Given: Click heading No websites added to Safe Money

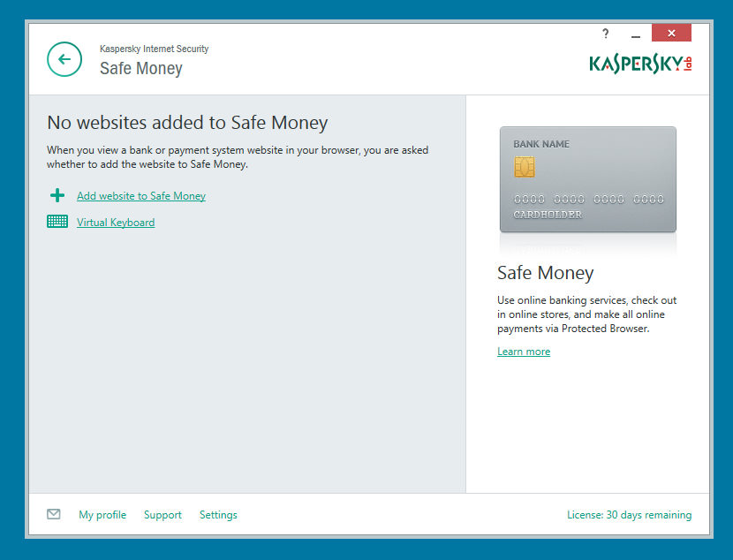Looking at the screenshot, I should tap(187, 123).
